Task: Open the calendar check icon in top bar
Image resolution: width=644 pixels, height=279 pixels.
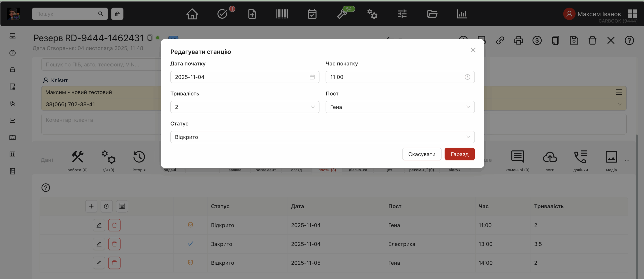Action: (x=312, y=14)
